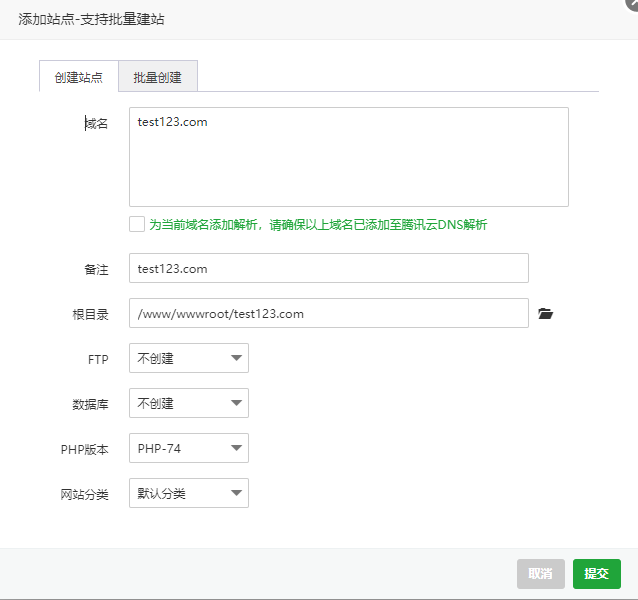Focus the 域名 text area containing test123.com
This screenshot has height=600, width=638.
click(348, 157)
